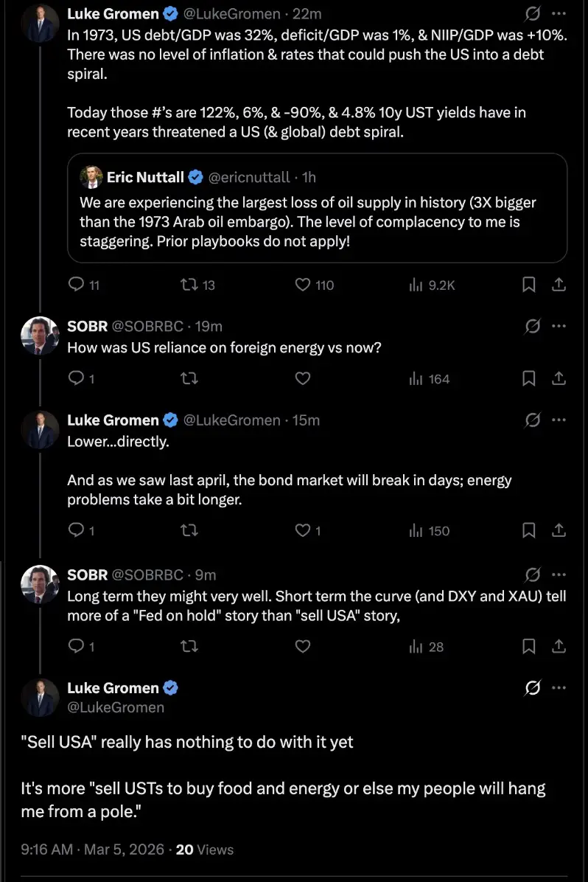Viewport: 588px width, 882px height.
Task: Click Luke Gromen's avatar on main post
Action: pyautogui.click(x=40, y=697)
